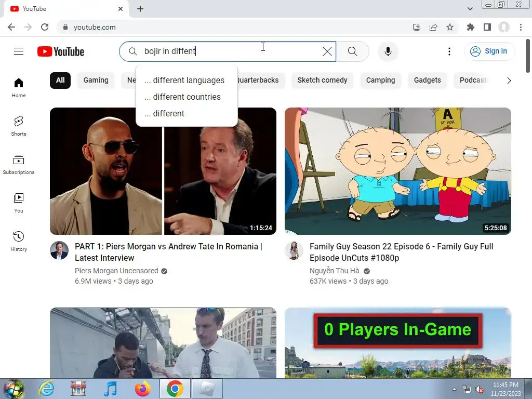Go back with the browser back arrow
This screenshot has width=532, height=399.
pos(11,27)
